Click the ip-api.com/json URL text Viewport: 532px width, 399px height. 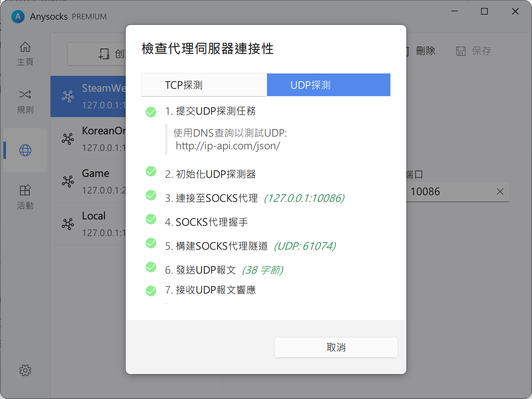tap(228, 146)
